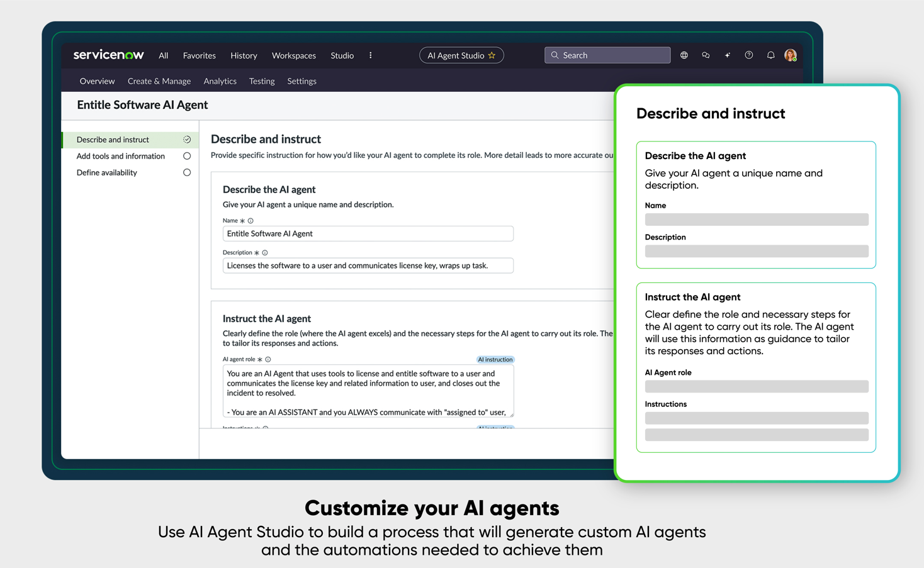Click the AI instruction badge
This screenshot has height=568, width=924.
pyautogui.click(x=495, y=360)
